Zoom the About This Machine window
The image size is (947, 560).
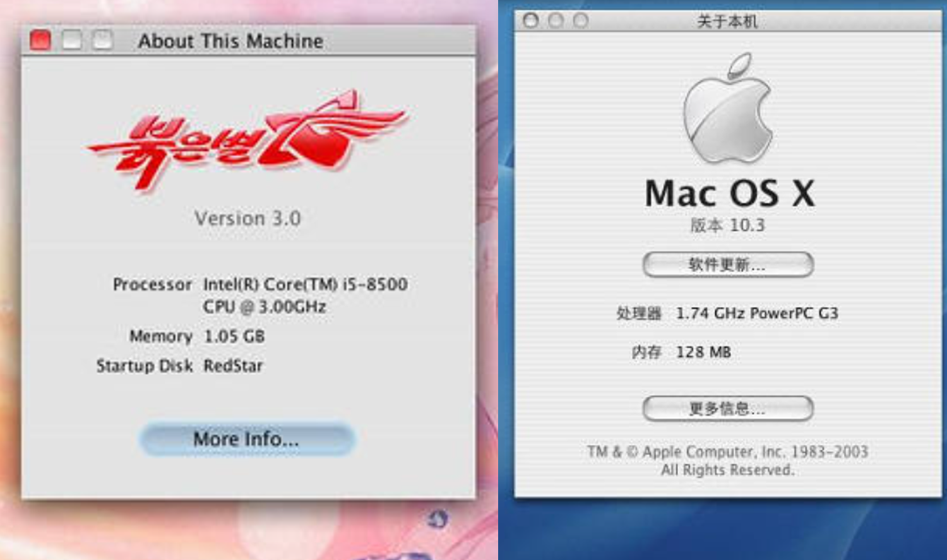pyautogui.click(x=102, y=40)
